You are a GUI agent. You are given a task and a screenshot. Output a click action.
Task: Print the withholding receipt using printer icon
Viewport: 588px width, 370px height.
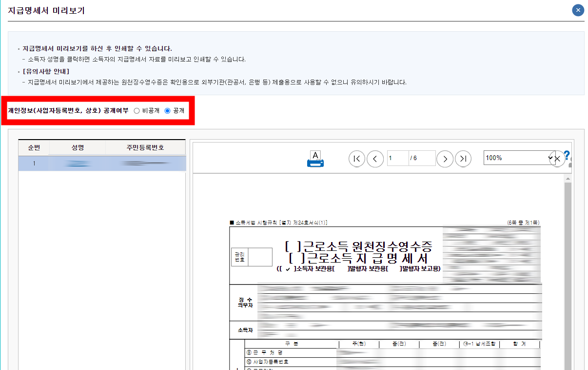[314, 158]
